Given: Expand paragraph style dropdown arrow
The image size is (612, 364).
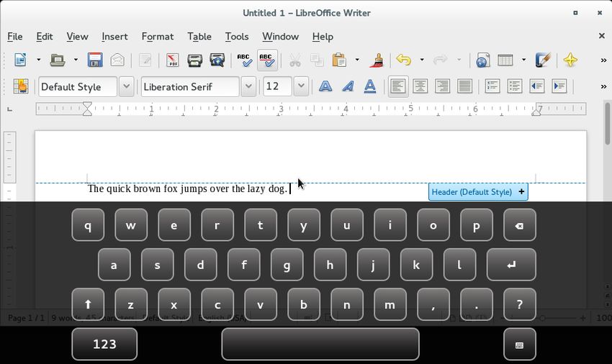Looking at the screenshot, I should coord(127,86).
